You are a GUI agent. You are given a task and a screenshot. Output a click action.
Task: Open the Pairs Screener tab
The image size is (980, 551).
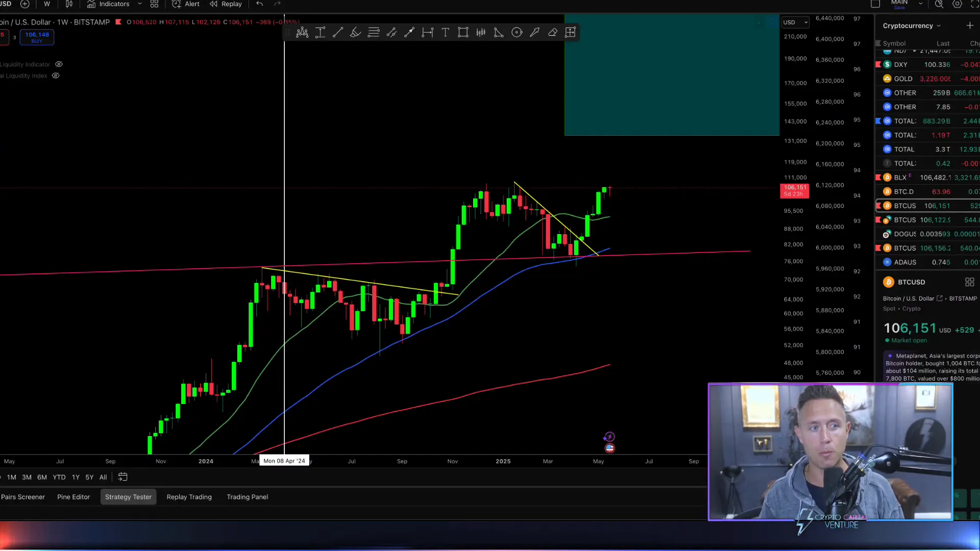[x=23, y=497]
